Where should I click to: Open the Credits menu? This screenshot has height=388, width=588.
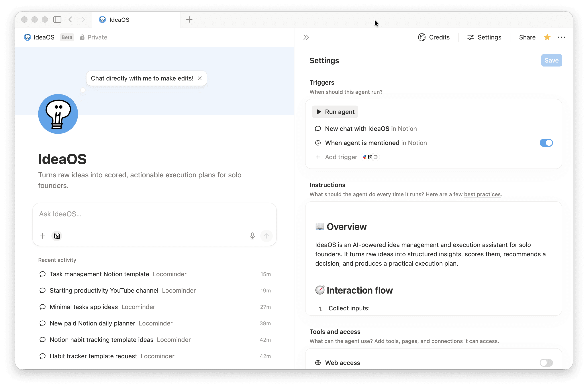coord(434,37)
